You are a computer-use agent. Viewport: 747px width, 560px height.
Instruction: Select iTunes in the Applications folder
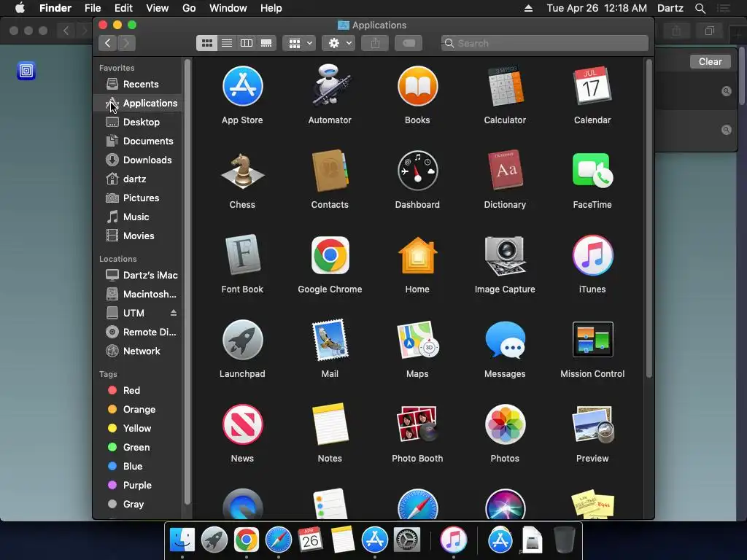tap(592, 255)
